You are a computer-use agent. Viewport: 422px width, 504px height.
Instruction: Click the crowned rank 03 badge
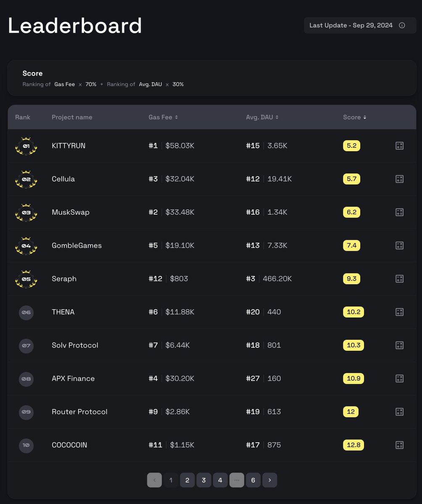pyautogui.click(x=26, y=212)
